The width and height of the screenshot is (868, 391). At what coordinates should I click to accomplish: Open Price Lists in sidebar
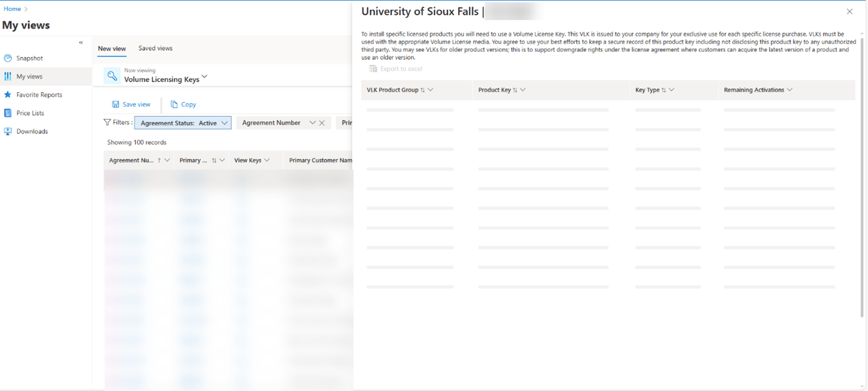click(x=30, y=113)
